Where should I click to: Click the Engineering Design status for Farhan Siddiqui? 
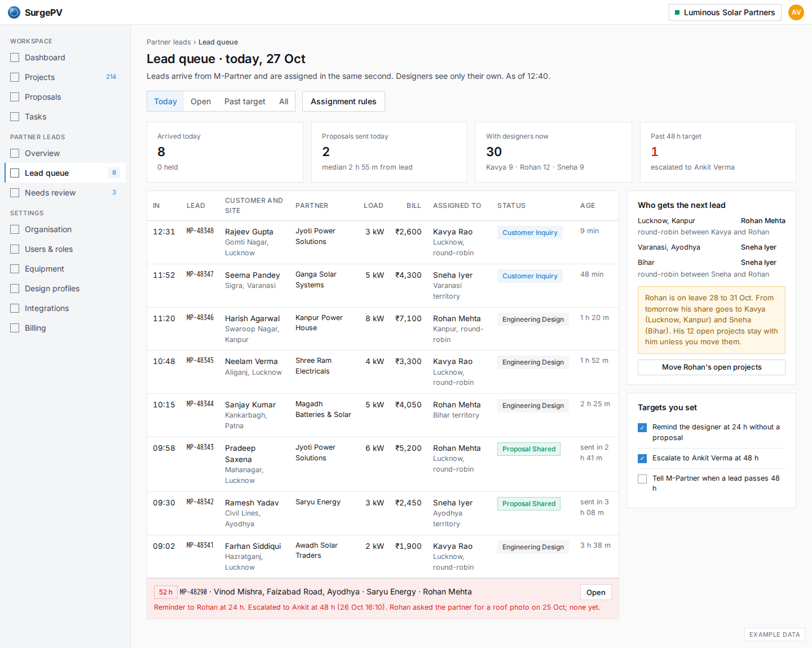(533, 547)
